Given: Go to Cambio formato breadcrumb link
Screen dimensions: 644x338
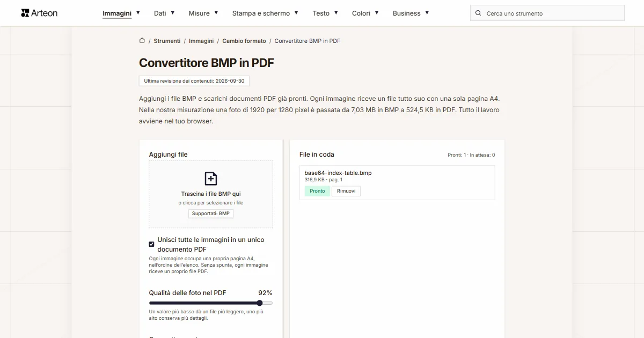Looking at the screenshot, I should (x=244, y=41).
